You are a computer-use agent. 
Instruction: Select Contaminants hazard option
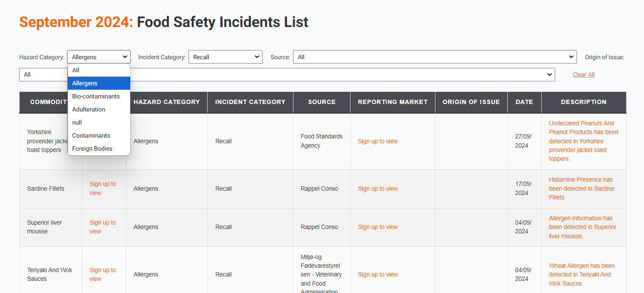[91, 135]
